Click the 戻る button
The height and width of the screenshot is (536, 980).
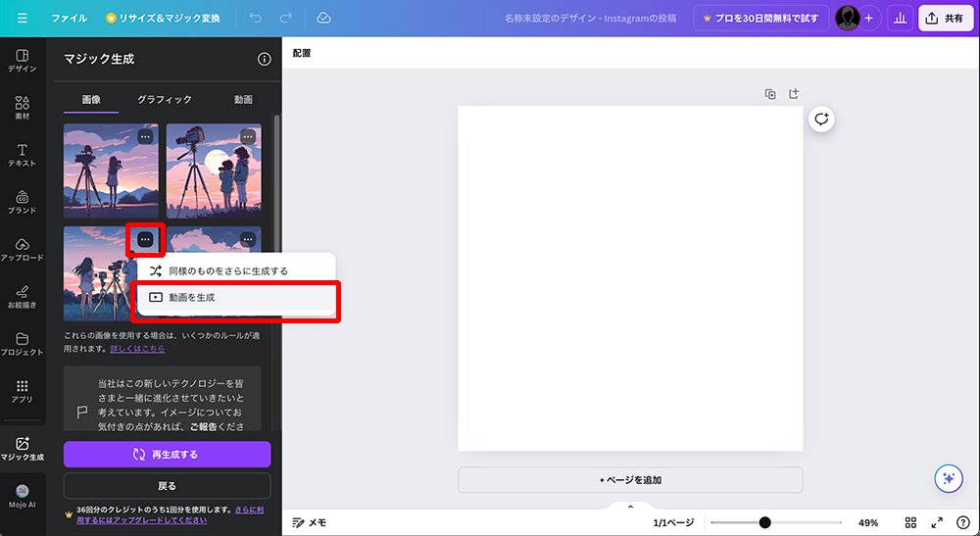[167, 485]
